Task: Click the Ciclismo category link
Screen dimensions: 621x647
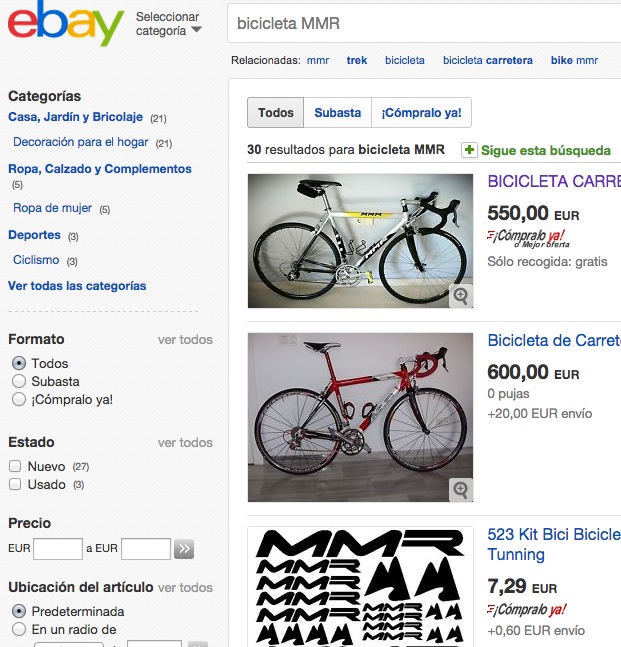Action: coord(36,260)
